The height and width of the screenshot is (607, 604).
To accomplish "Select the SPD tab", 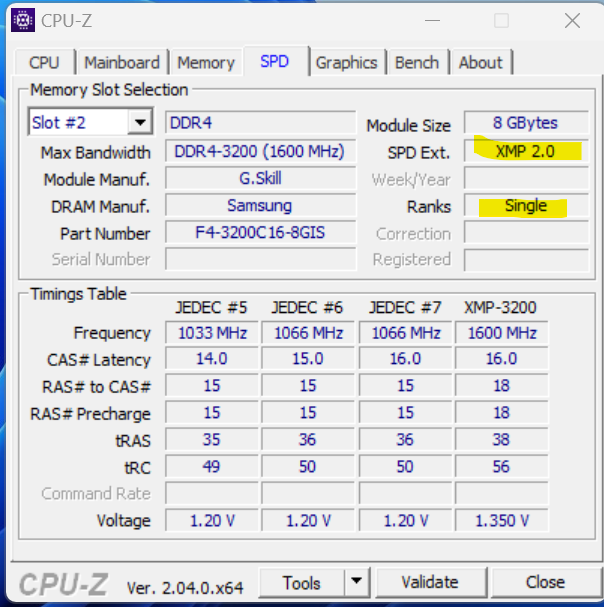I will pyautogui.click(x=275, y=61).
